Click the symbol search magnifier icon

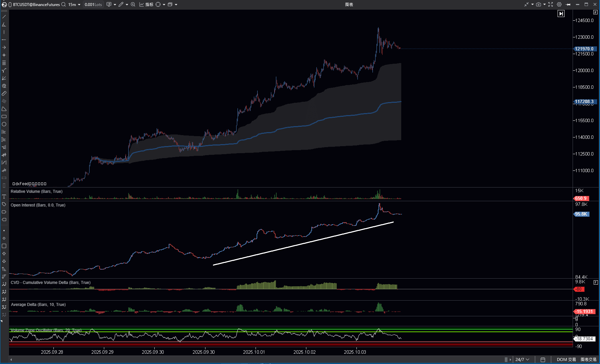pos(63,4)
